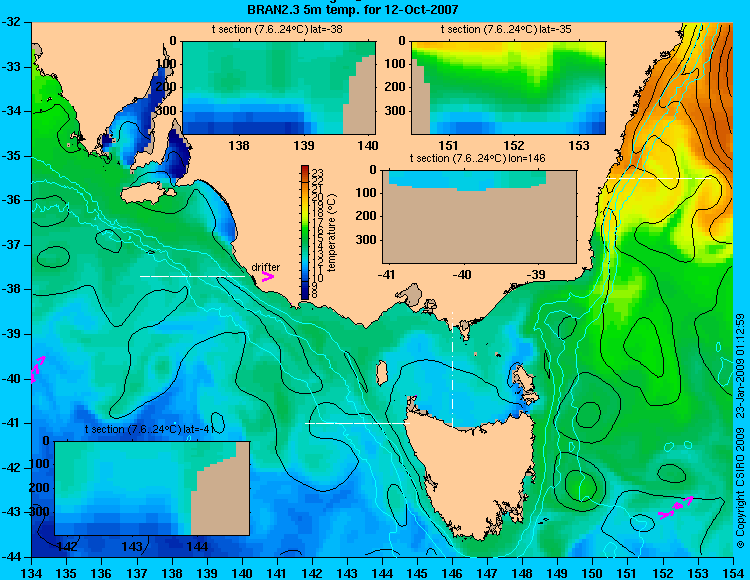The width and height of the screenshot is (750, 580).
Task: Open the lat=-38 temperature section plot
Action: coord(279,88)
